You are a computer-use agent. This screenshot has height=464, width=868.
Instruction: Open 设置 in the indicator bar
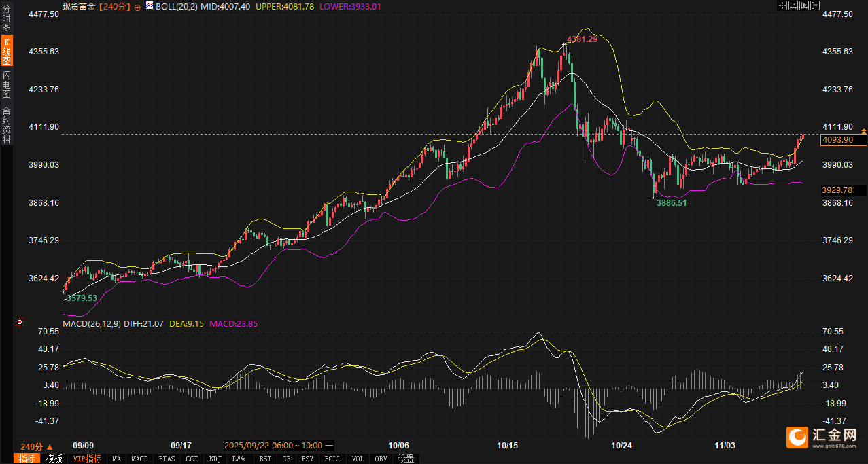(406, 459)
